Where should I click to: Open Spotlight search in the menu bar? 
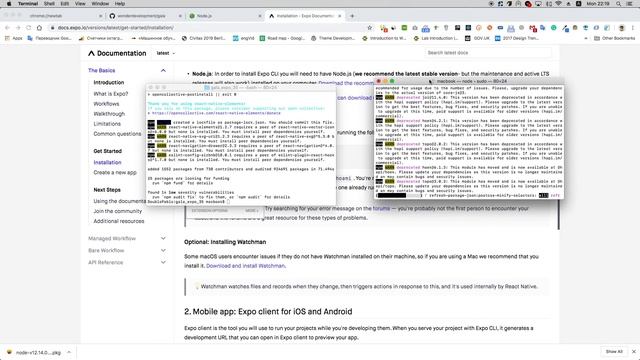619,4
